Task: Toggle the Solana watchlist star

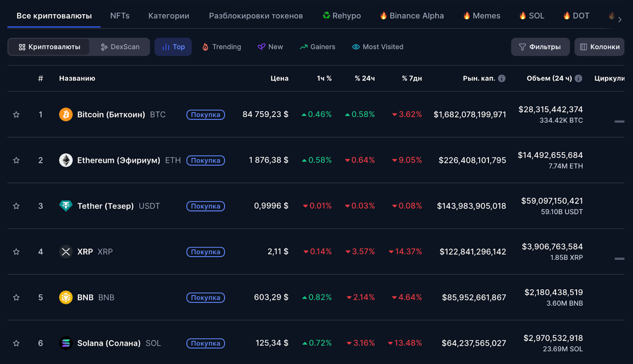Action: pos(16,343)
